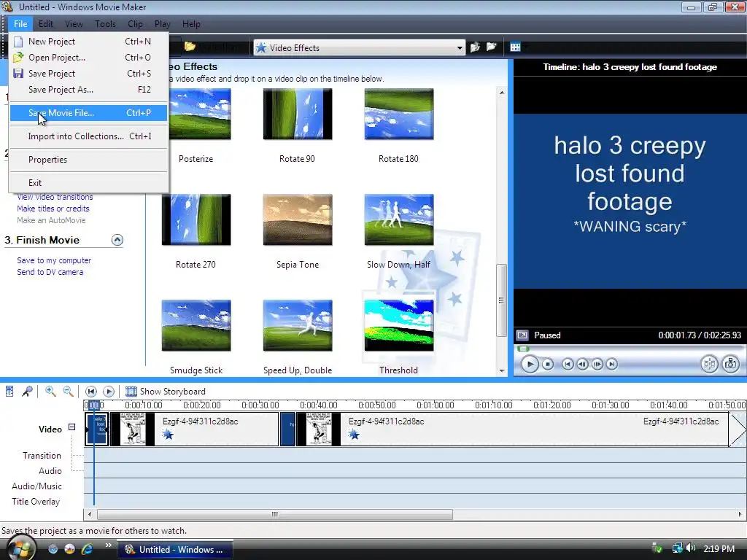Select the Rotate 180 effect thumbnail
747x560 pixels.
point(399,114)
